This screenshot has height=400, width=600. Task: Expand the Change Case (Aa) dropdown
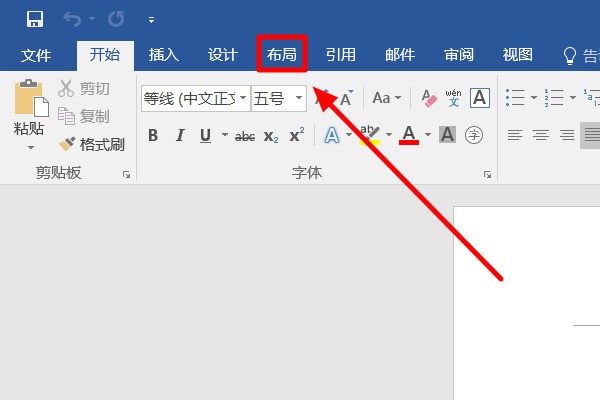pos(386,98)
